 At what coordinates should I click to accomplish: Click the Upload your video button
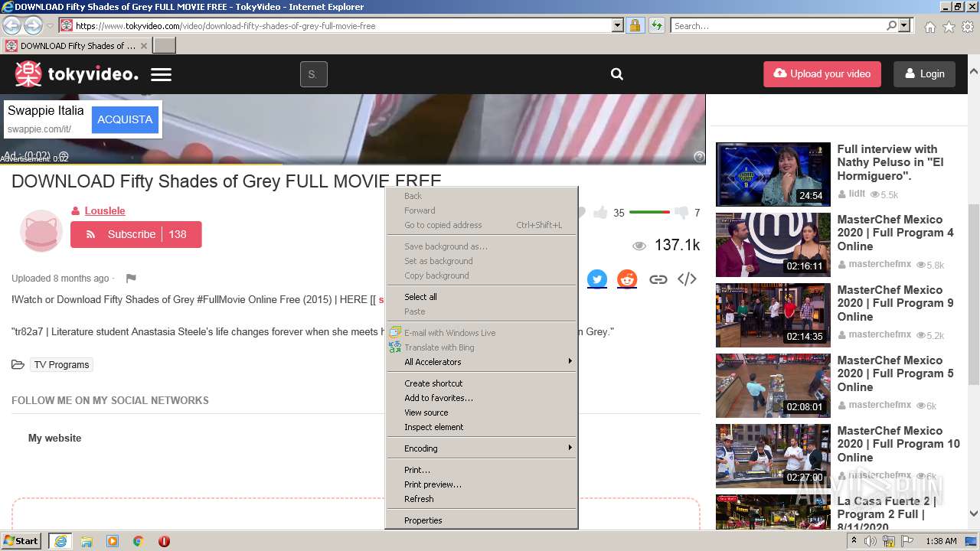[822, 74]
